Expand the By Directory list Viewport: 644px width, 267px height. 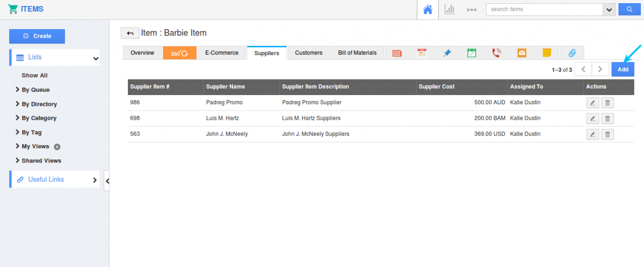[x=36, y=104]
